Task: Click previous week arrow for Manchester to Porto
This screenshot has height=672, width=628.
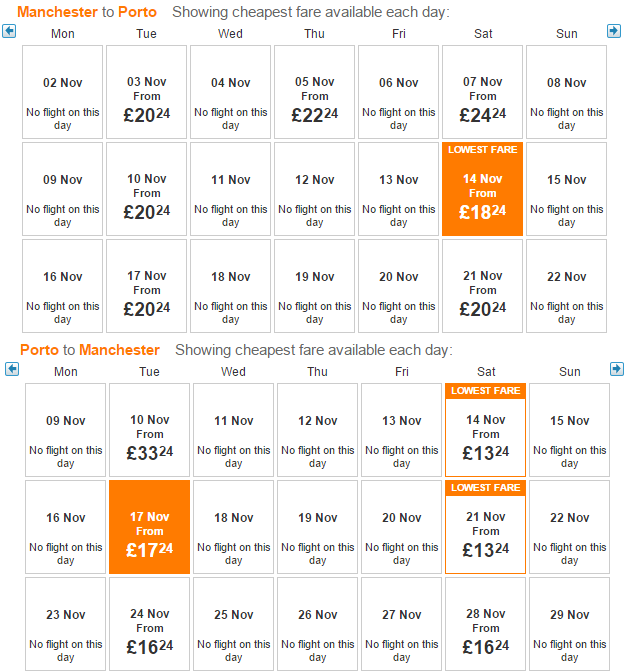Action: [x=9, y=31]
